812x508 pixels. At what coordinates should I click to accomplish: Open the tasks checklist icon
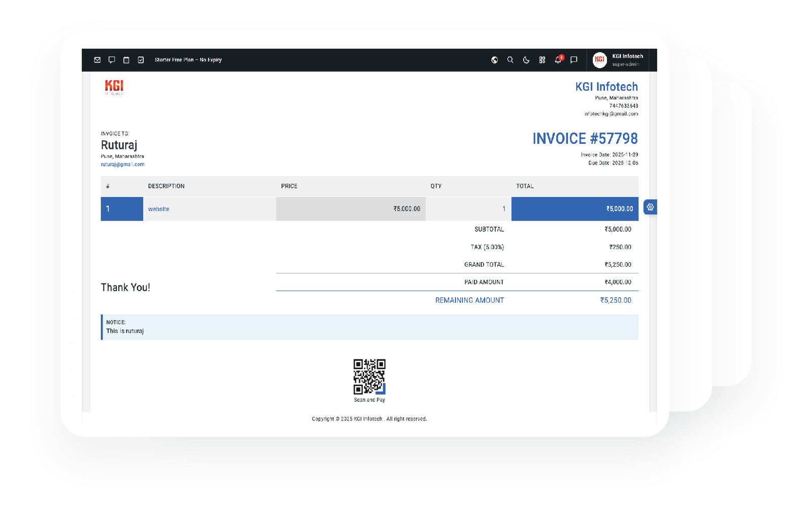tap(141, 60)
